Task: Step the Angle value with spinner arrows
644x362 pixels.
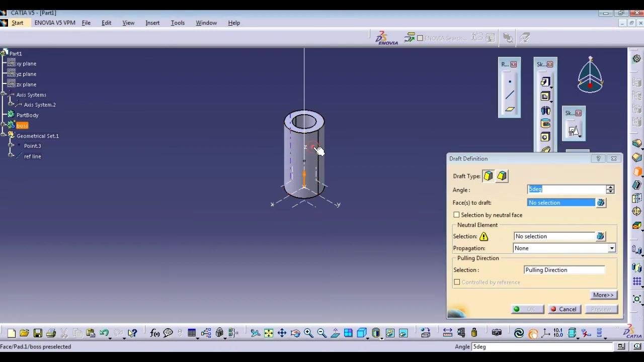Action: pyautogui.click(x=610, y=190)
